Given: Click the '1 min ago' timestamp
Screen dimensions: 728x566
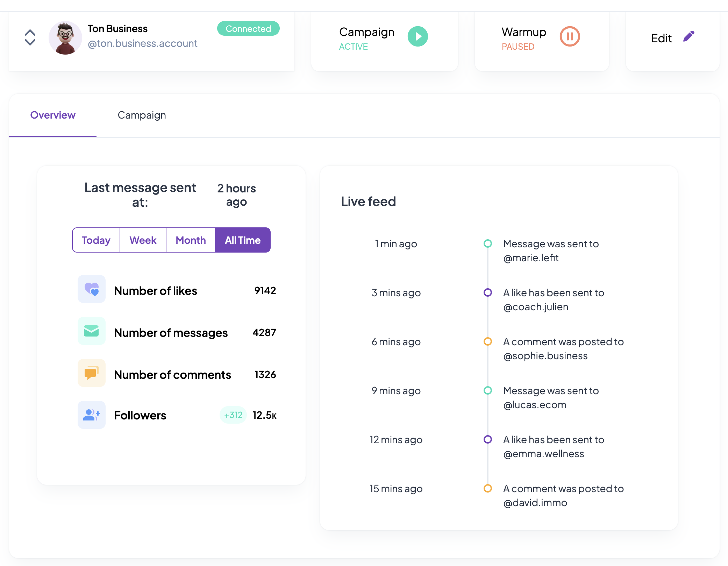Looking at the screenshot, I should pos(396,244).
